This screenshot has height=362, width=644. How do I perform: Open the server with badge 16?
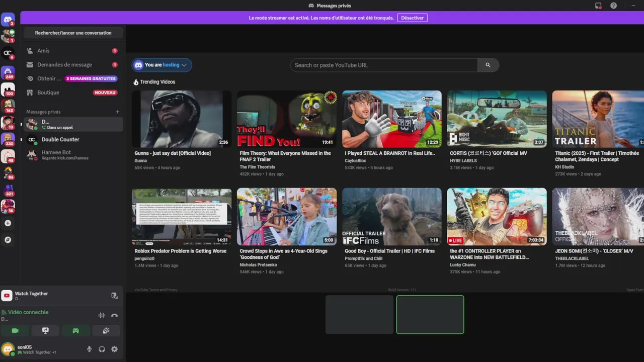click(8, 206)
